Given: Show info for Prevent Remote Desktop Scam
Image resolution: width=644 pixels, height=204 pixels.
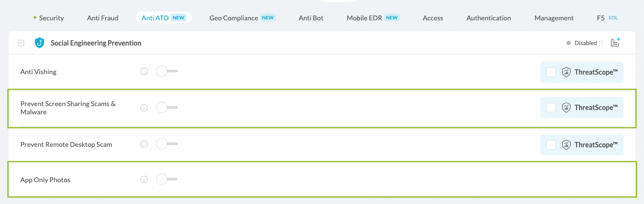Looking at the screenshot, I should click(x=144, y=144).
